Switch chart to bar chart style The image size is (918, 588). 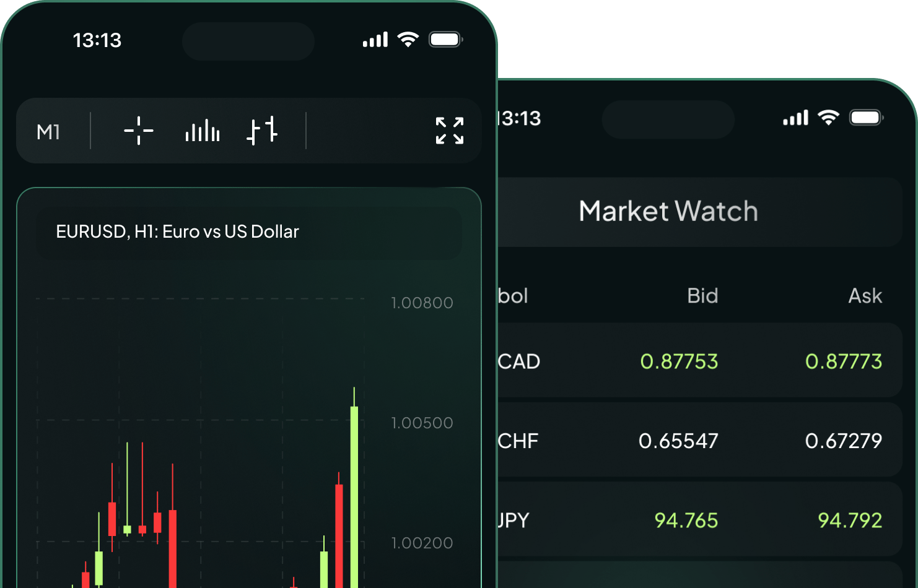point(202,131)
